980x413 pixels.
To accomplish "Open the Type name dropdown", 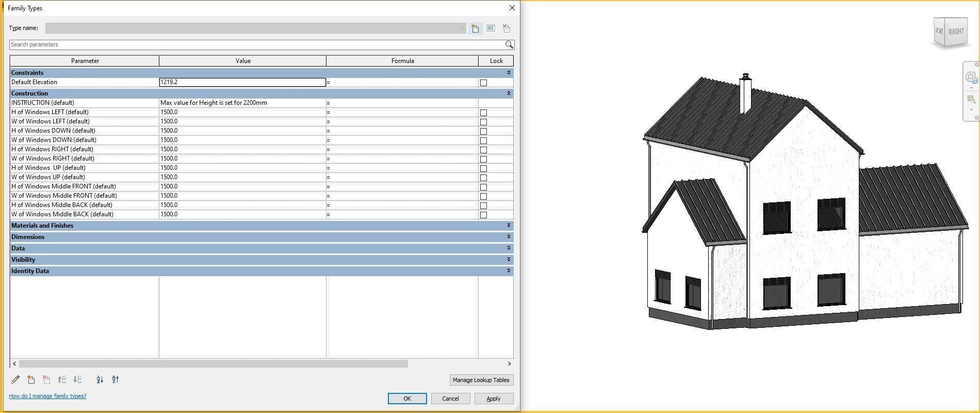I will pyautogui.click(x=462, y=28).
